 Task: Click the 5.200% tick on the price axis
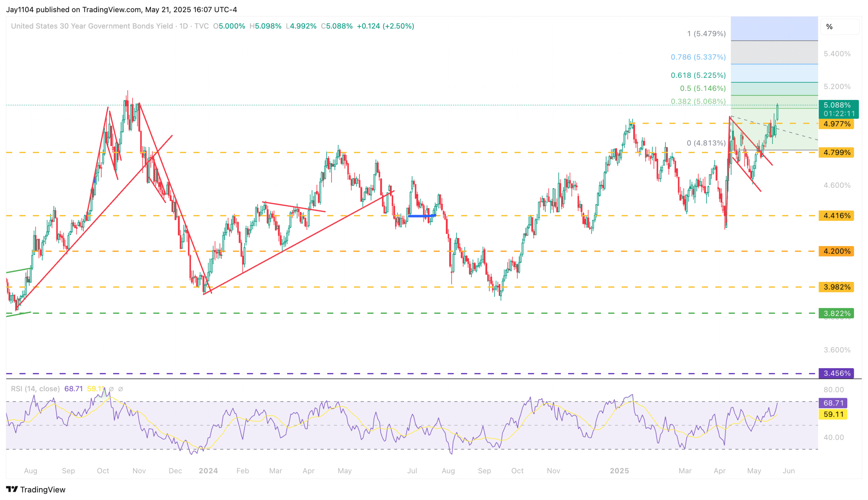(x=837, y=86)
